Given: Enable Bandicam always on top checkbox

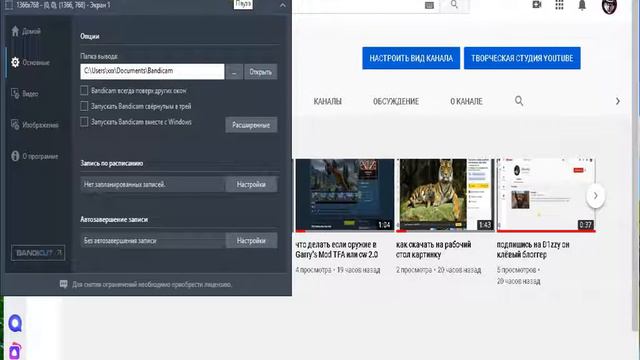Looking at the screenshot, I should [84, 90].
